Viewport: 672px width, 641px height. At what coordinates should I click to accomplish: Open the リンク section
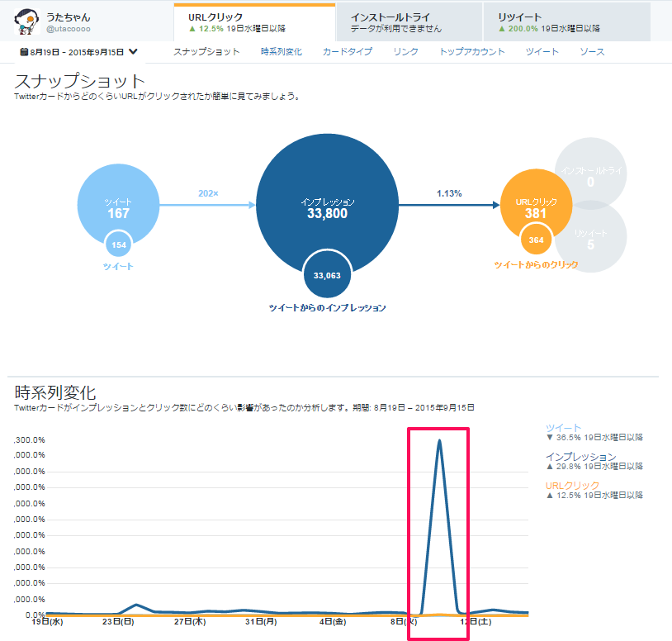pyautogui.click(x=405, y=52)
